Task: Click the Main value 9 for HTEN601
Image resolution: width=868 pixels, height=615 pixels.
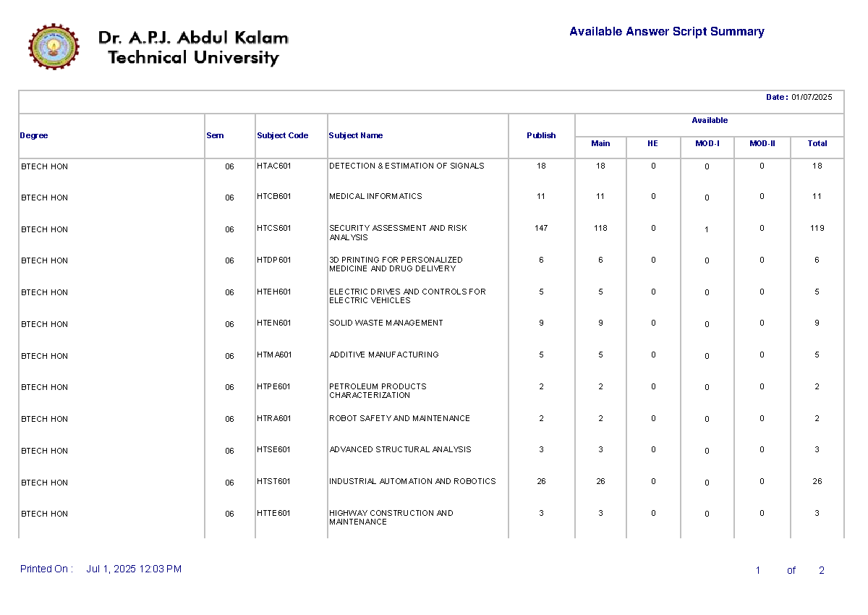Action: pos(600,323)
